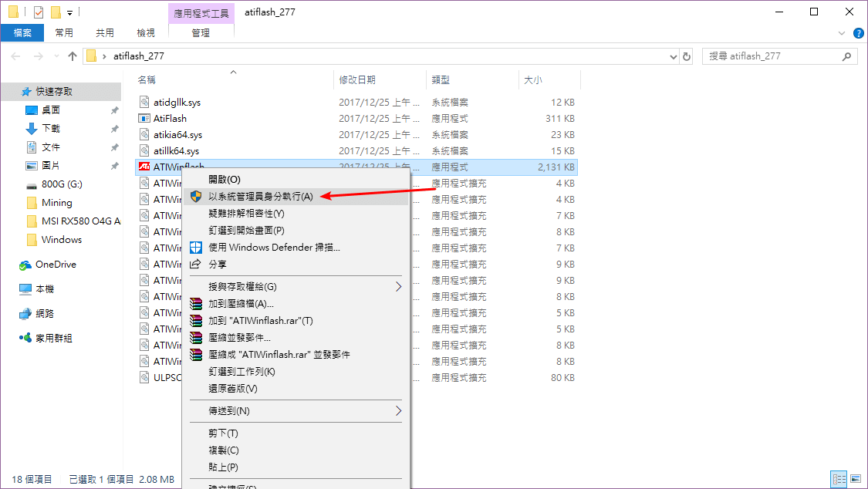The width and height of the screenshot is (868, 489).
Task: Click the Windows Defender scan shield icon
Action: [x=196, y=248]
